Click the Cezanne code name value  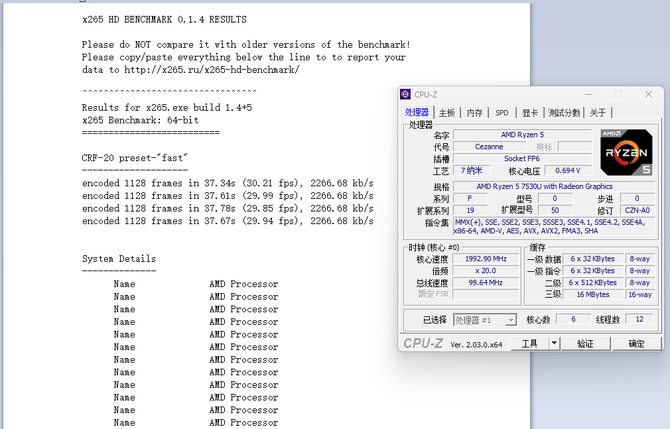click(489, 147)
